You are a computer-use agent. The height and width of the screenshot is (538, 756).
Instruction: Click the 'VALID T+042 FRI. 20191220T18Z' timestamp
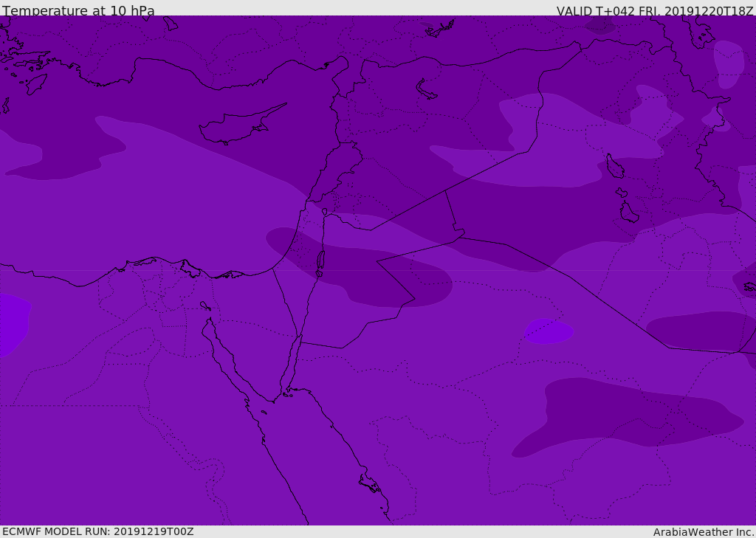655,11
